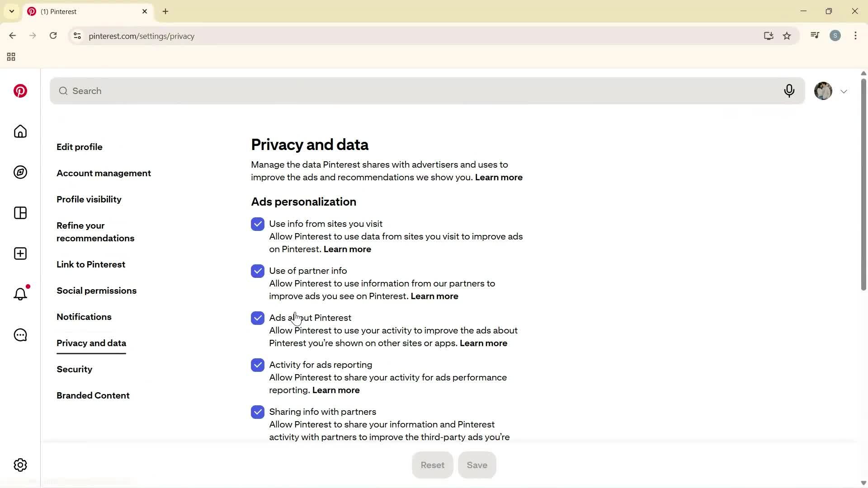Open the Home feed icon
The image size is (868, 488).
pyautogui.click(x=20, y=131)
